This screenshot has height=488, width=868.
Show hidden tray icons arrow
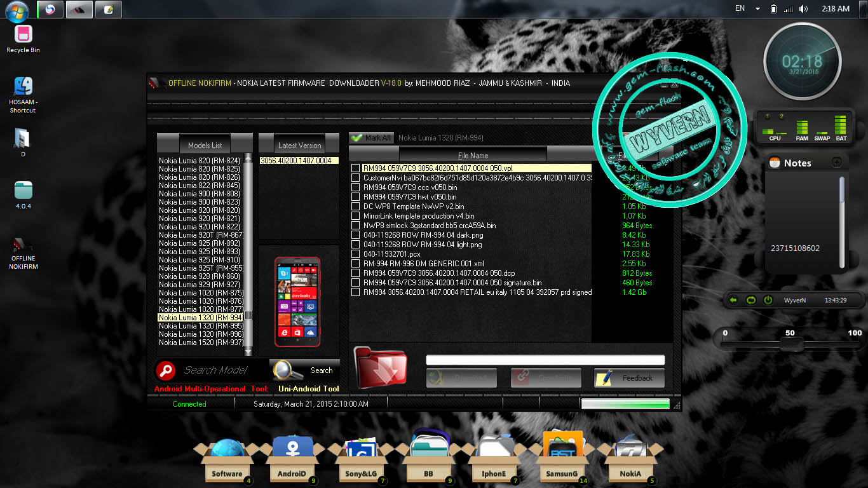757,9
